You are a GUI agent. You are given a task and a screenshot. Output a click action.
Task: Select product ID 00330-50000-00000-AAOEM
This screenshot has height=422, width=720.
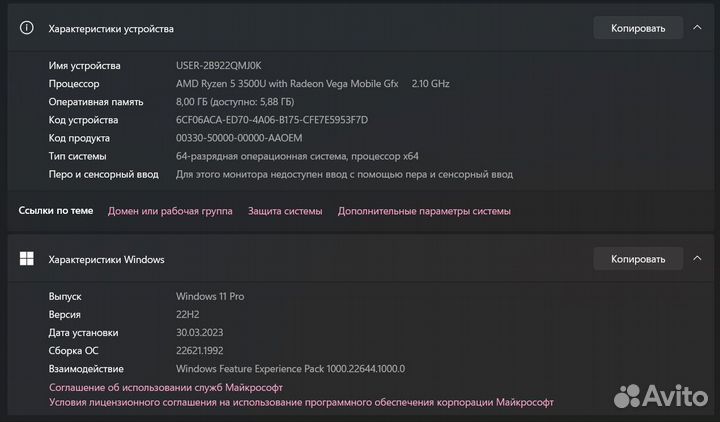point(239,138)
